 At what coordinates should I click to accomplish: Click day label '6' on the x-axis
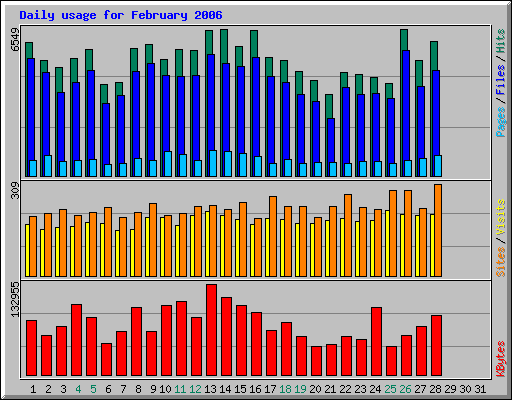(x=108, y=389)
